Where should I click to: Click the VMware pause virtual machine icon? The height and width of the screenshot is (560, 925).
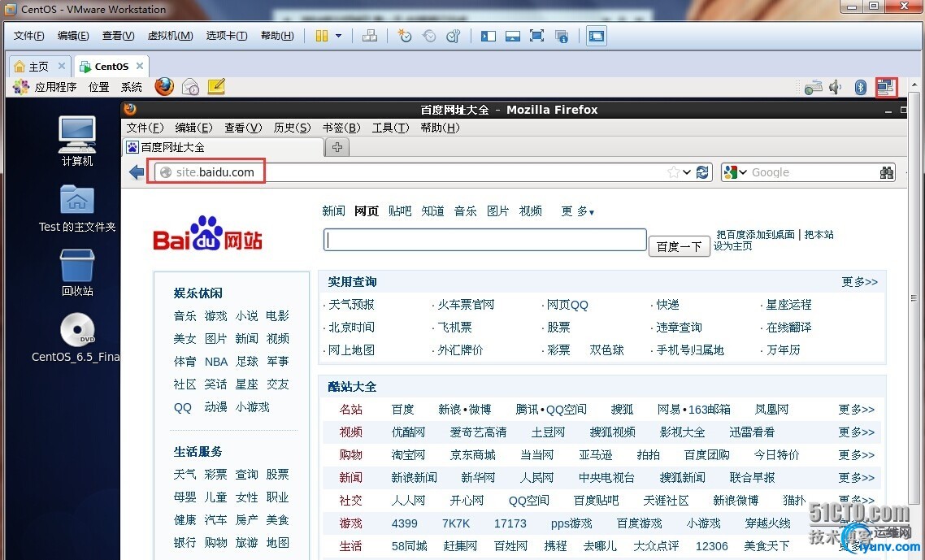coord(322,36)
